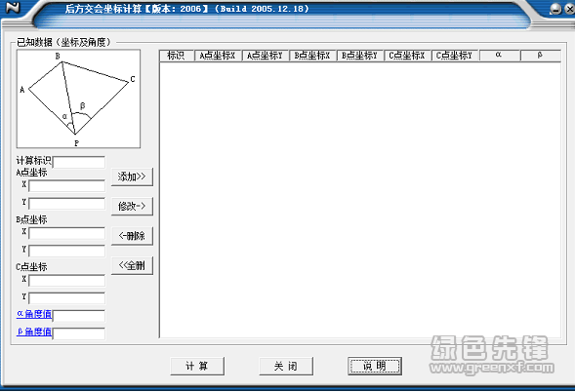This screenshot has height=392, width=575.
Task: Click the <-删除 button
Action: pyautogui.click(x=132, y=236)
